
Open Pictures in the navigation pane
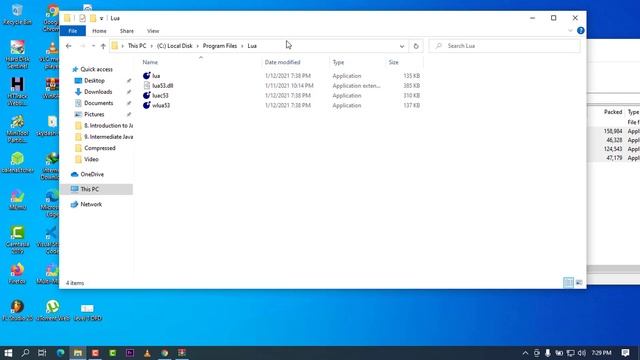(x=94, y=114)
